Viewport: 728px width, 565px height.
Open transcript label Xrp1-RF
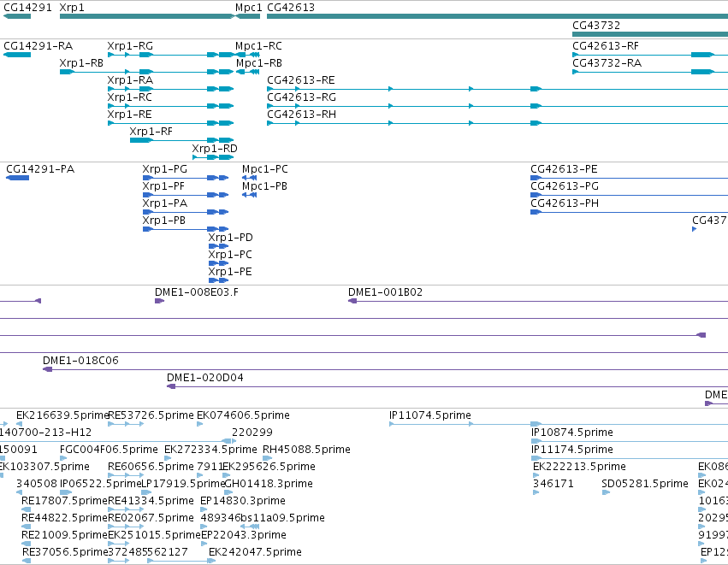pos(151,132)
